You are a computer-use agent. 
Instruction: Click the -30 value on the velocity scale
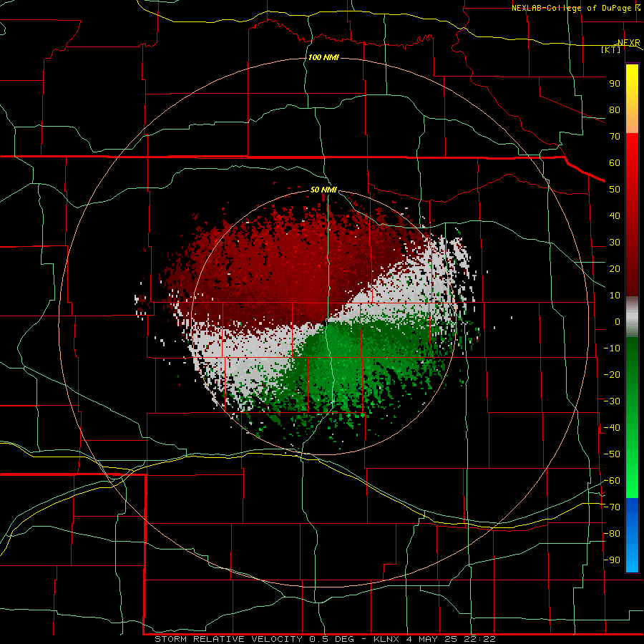coord(612,401)
